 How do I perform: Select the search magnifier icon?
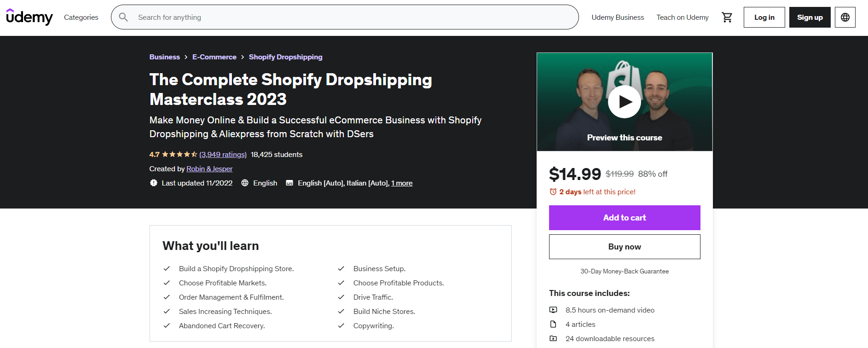[x=123, y=17]
